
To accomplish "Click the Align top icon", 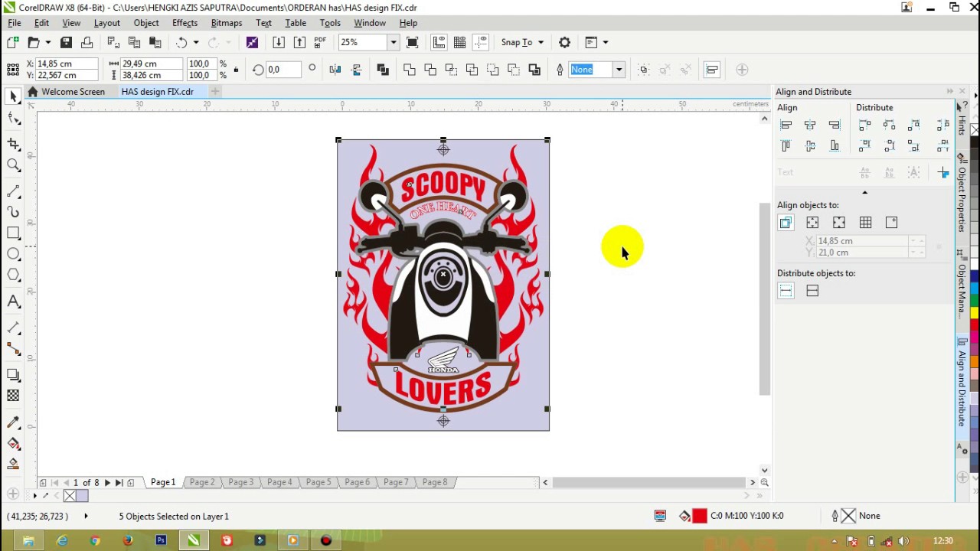I will tap(786, 145).
